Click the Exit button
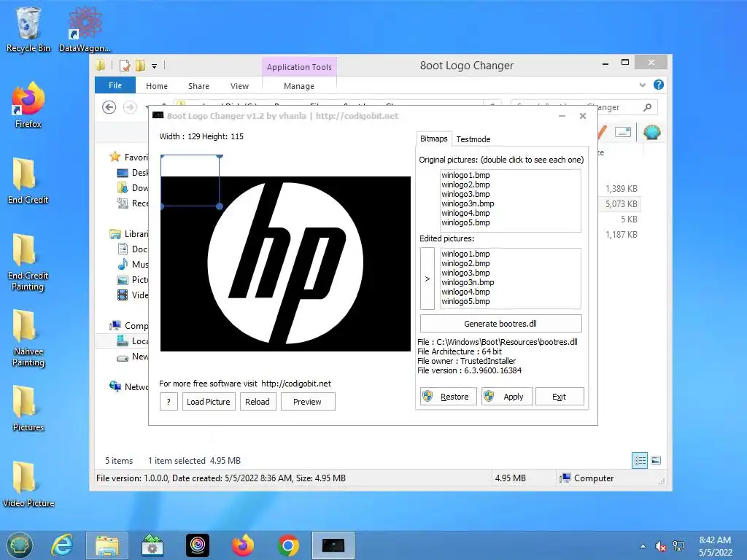Image resolution: width=747 pixels, height=560 pixels. pyautogui.click(x=560, y=396)
